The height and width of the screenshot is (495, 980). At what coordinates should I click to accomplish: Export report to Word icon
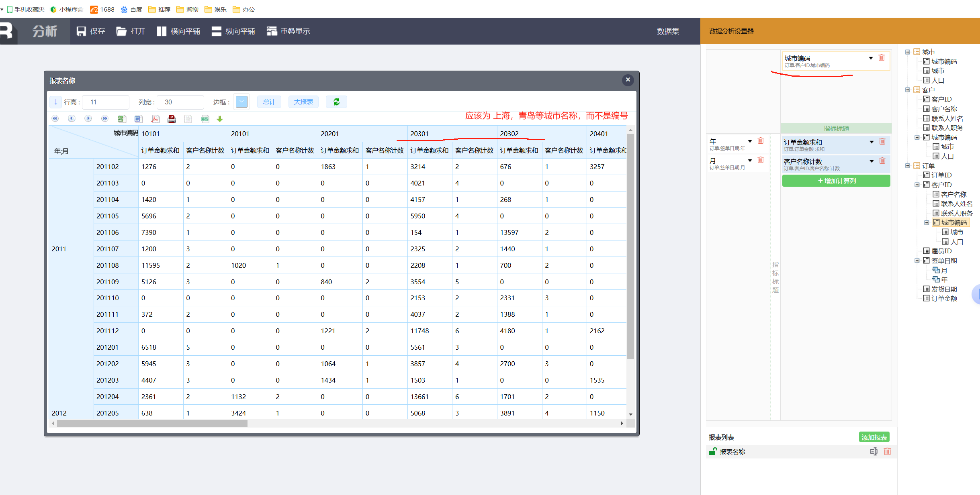138,119
